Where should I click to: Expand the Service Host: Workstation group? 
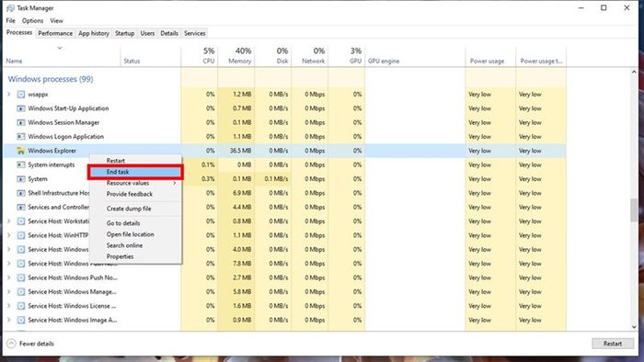click(9, 221)
